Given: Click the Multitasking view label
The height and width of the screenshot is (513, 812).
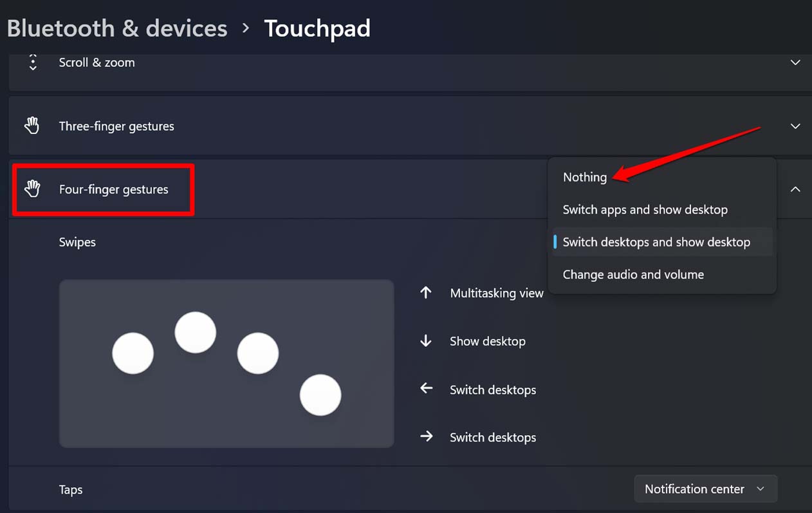Looking at the screenshot, I should coord(497,293).
